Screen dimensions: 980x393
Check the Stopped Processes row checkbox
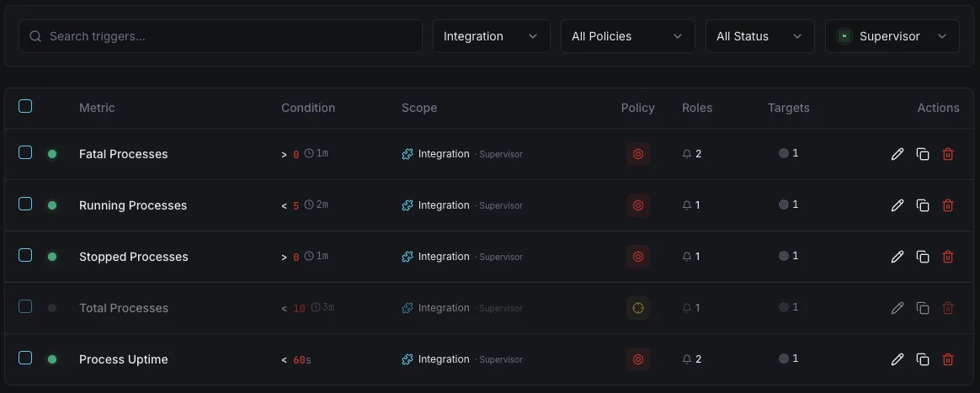[25, 255]
